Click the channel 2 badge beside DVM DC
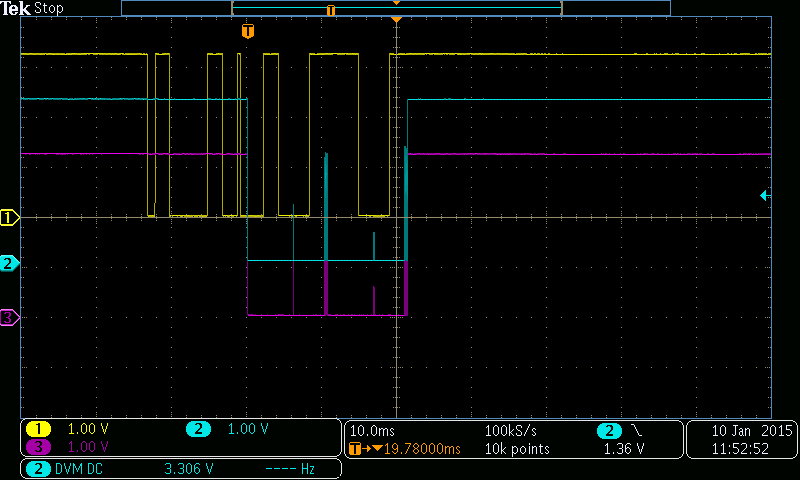The width and height of the screenshot is (800, 480). [38, 469]
